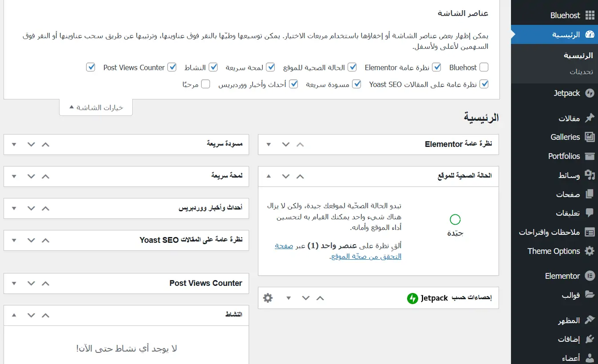598x364 pixels.
Task: Expand the مسودة سريعة widget toggle arrow
Action: coord(14,144)
